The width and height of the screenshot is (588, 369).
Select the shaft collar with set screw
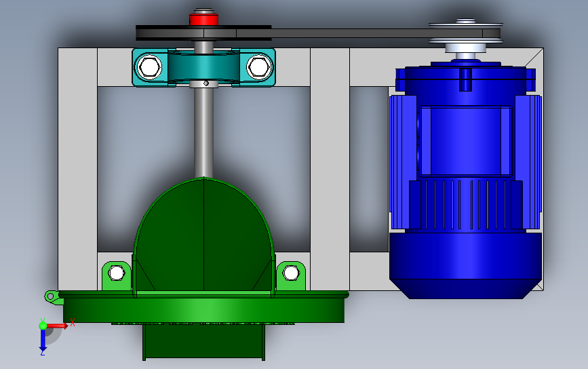tap(203, 83)
